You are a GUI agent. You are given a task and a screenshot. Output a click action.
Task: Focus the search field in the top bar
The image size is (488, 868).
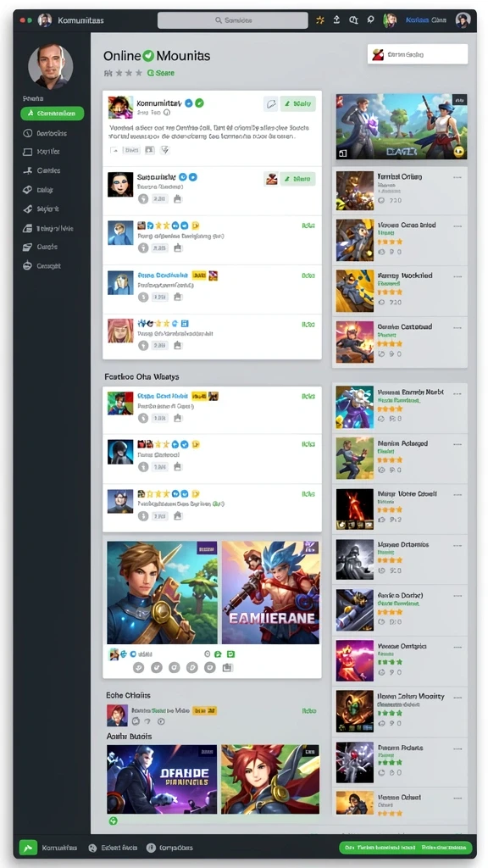232,20
